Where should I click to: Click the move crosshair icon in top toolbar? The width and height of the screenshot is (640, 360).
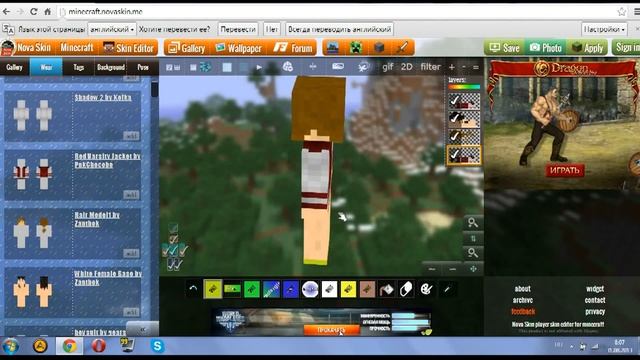(x=313, y=67)
